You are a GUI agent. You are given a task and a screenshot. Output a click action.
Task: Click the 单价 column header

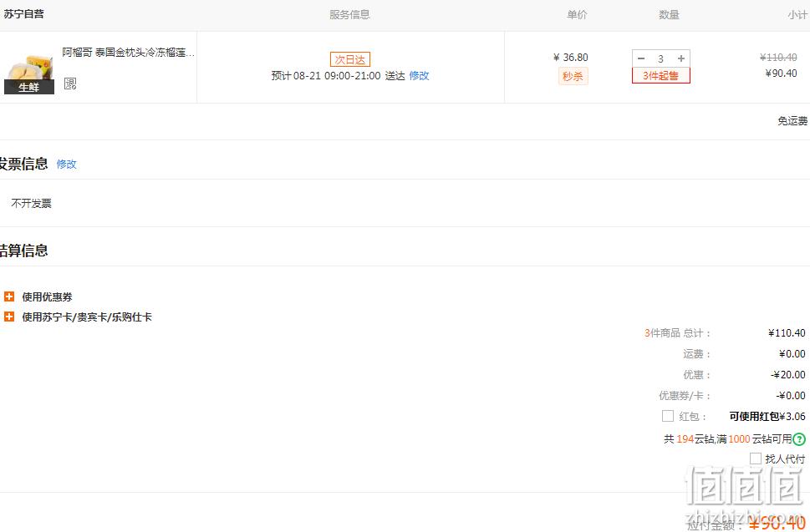[577, 14]
